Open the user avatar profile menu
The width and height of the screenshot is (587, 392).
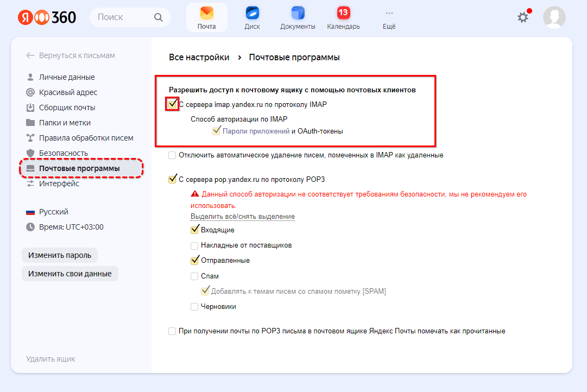(x=554, y=17)
